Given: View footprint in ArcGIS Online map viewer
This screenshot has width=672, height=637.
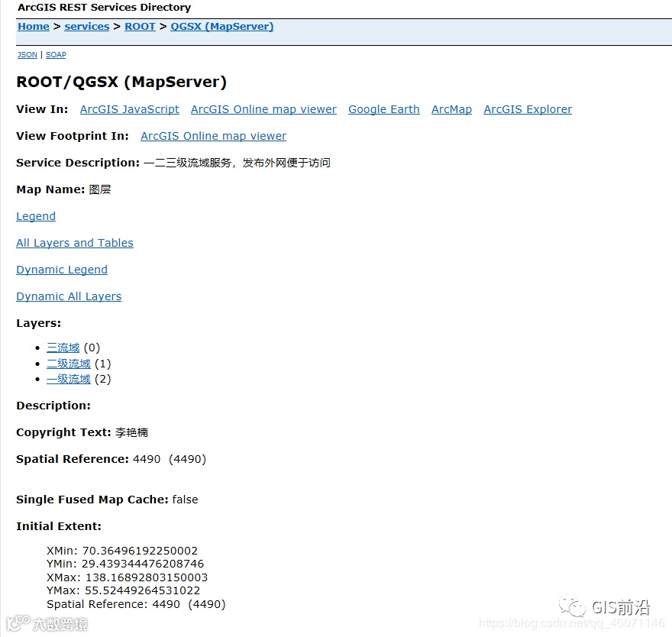Looking at the screenshot, I should [213, 136].
